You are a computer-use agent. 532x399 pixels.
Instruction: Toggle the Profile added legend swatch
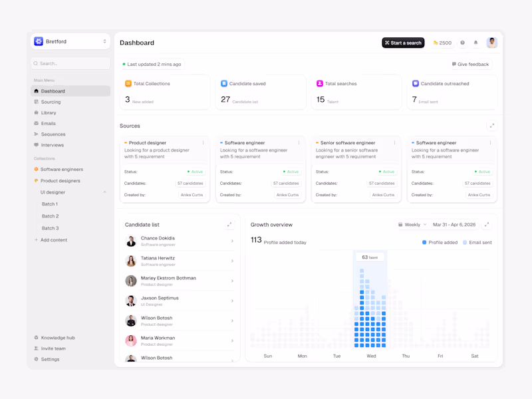(424, 242)
